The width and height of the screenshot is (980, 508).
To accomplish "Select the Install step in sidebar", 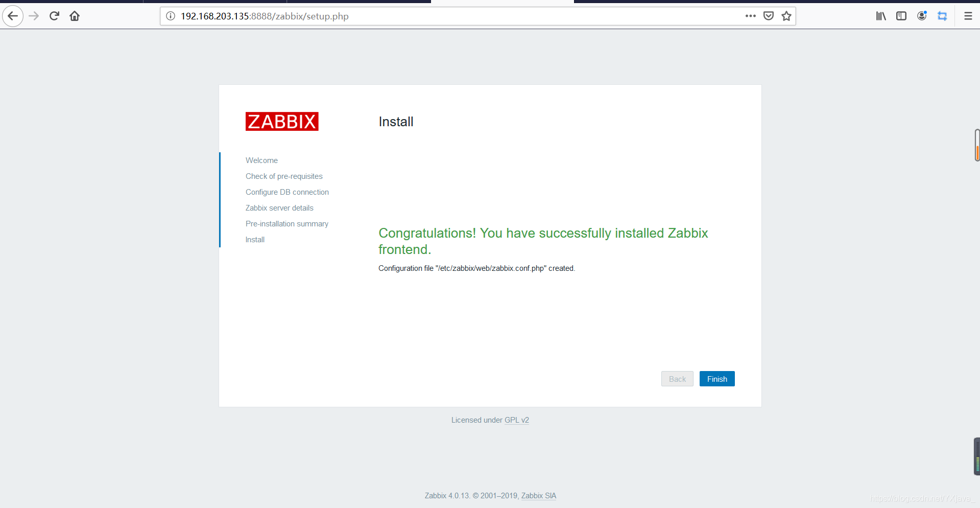I will [255, 240].
